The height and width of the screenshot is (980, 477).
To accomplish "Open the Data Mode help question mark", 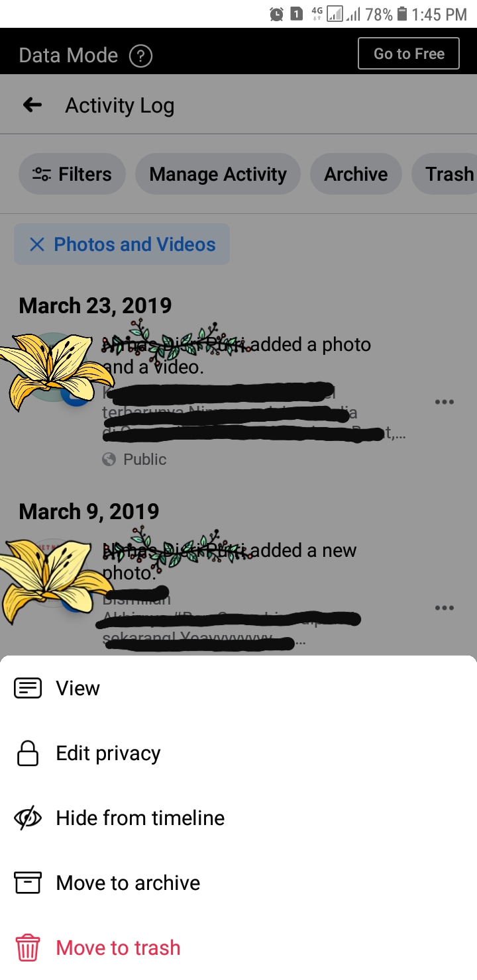I will [140, 56].
